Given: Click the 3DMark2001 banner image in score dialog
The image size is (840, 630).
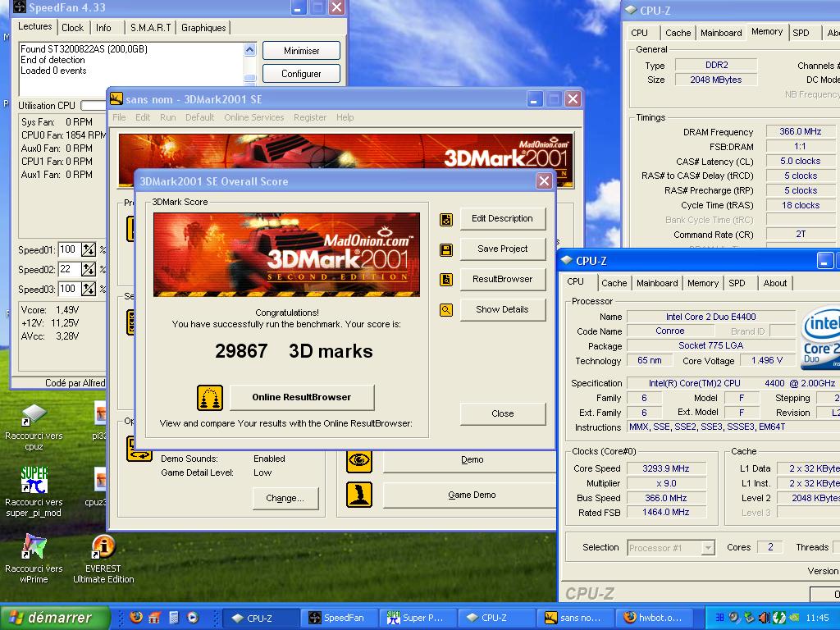Looking at the screenshot, I should (x=286, y=254).
